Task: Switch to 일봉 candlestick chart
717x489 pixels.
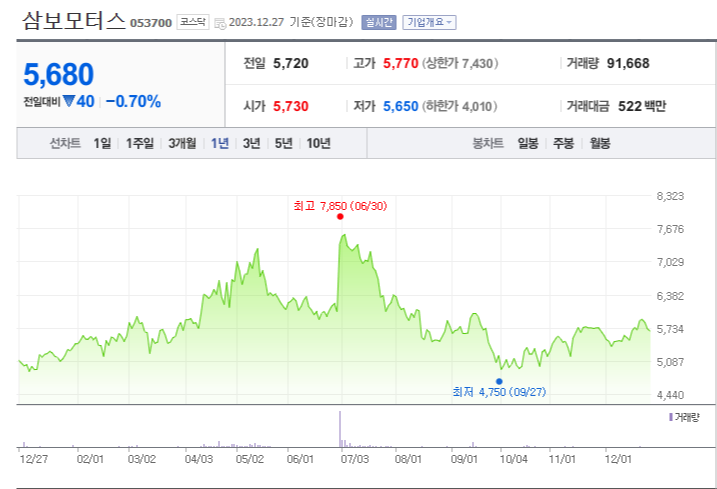Action: click(528, 144)
